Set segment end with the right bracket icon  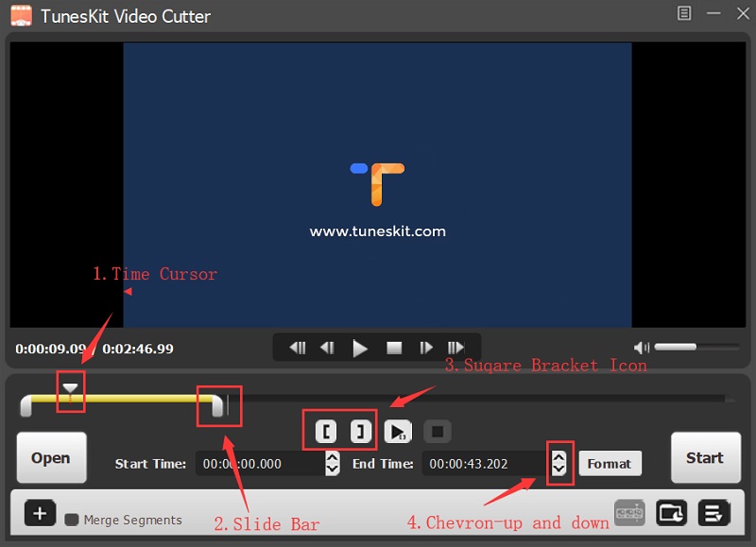pos(360,431)
